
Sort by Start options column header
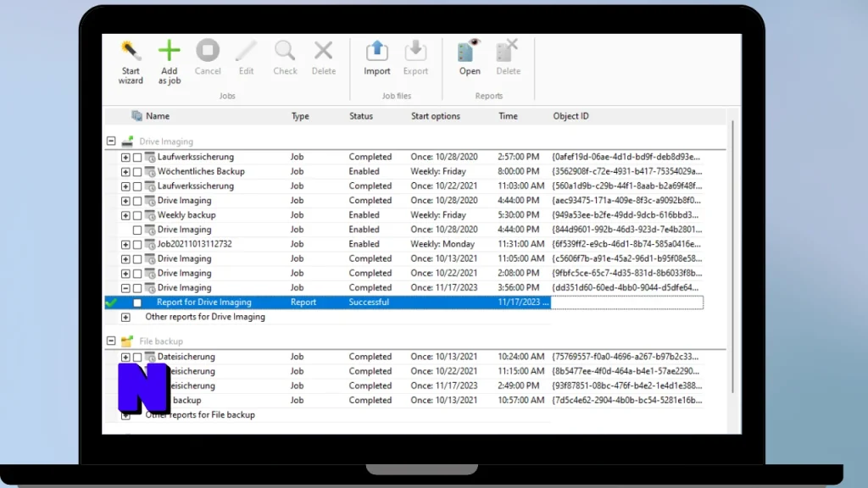click(435, 116)
